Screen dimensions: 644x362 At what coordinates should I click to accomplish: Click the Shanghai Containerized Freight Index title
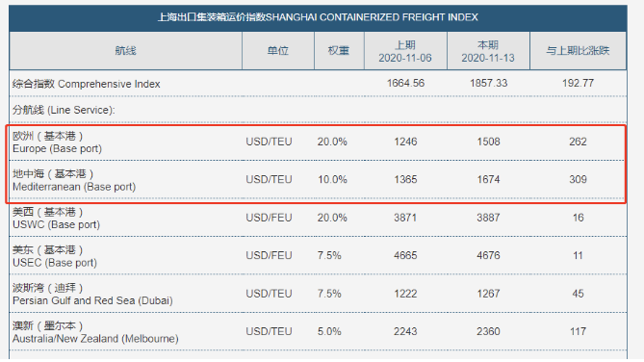[x=318, y=17]
